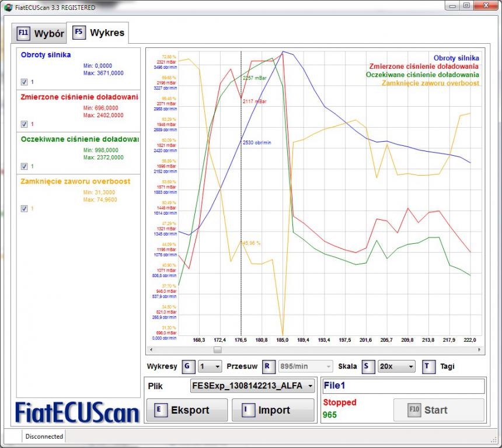Screen dimensions: 502x448
Task: Click the Max: 3671,0000 value
Action: tap(103, 73)
